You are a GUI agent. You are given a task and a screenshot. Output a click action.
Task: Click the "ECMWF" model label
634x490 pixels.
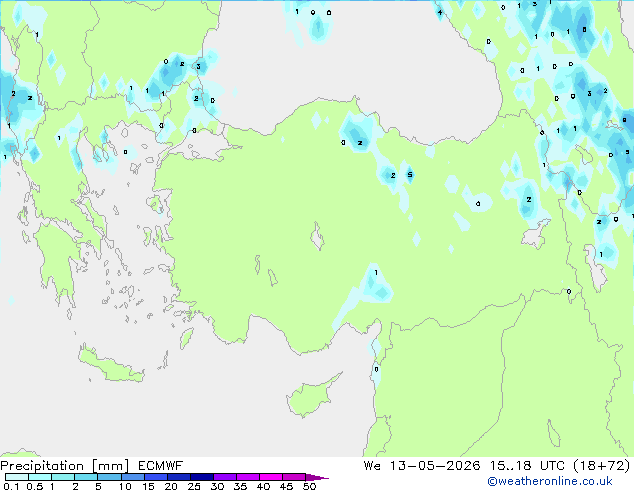(161, 466)
